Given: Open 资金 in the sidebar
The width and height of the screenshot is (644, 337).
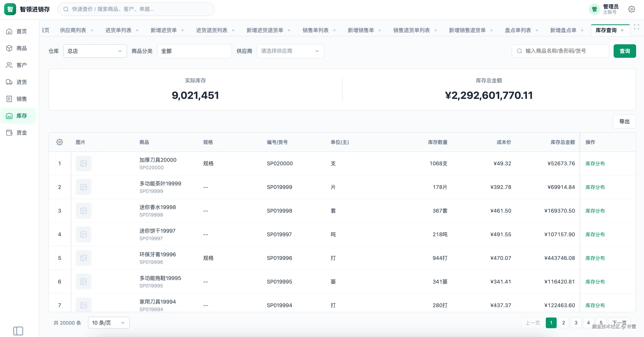Looking at the screenshot, I should click(18, 133).
